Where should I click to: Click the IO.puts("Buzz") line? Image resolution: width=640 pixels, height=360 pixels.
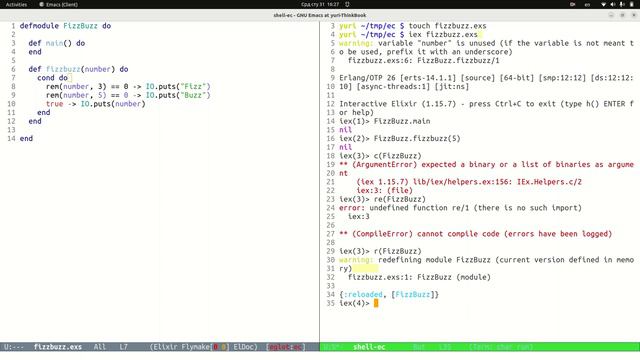click(x=128, y=95)
